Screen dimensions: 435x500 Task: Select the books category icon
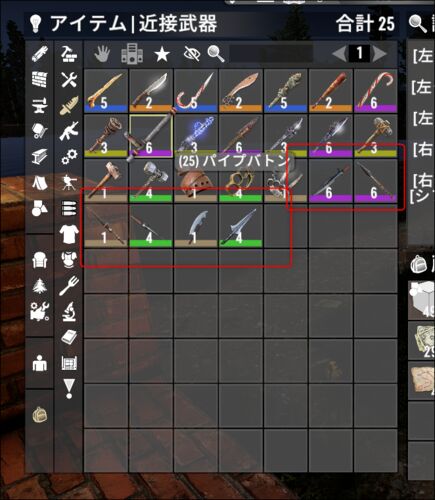(69, 337)
